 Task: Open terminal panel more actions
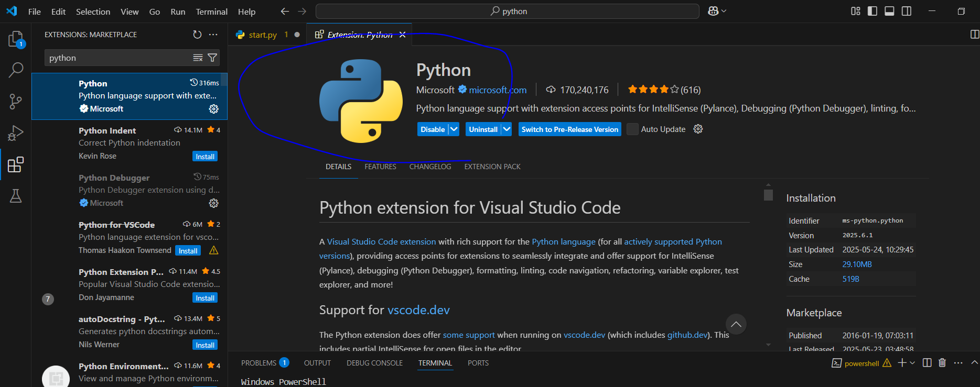(x=959, y=362)
